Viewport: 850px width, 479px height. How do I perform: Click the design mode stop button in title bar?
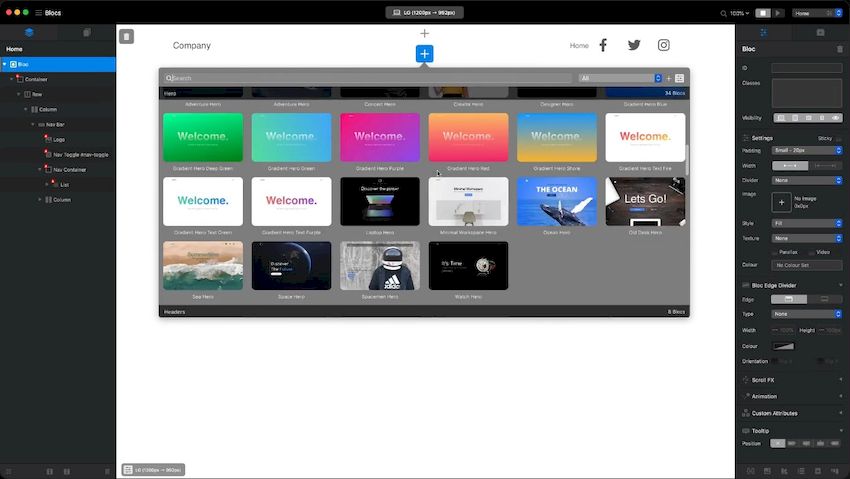pos(763,12)
